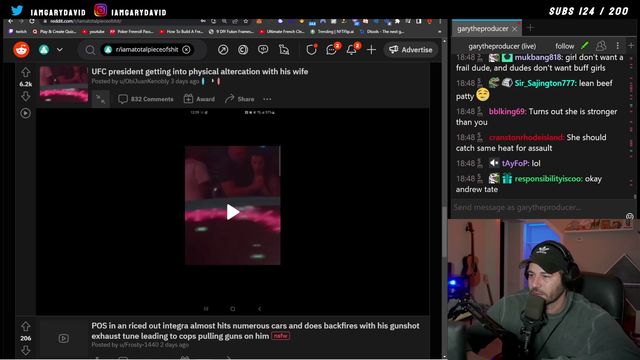Screen dimensions: 640x360
Task: Close the garytheproducer chat tab
Action: pyautogui.click(x=514, y=29)
